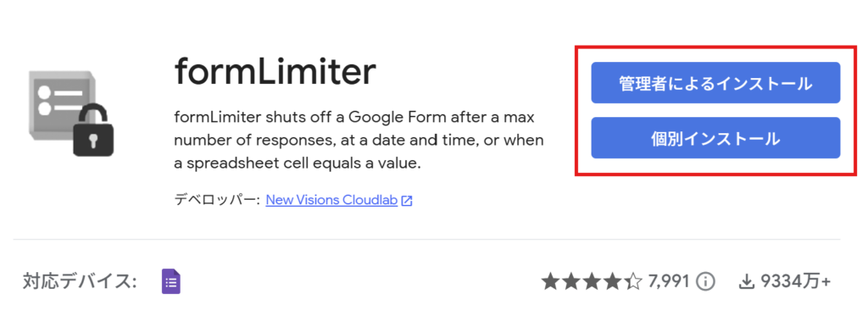Click the 管理者によるインストール button

click(715, 83)
